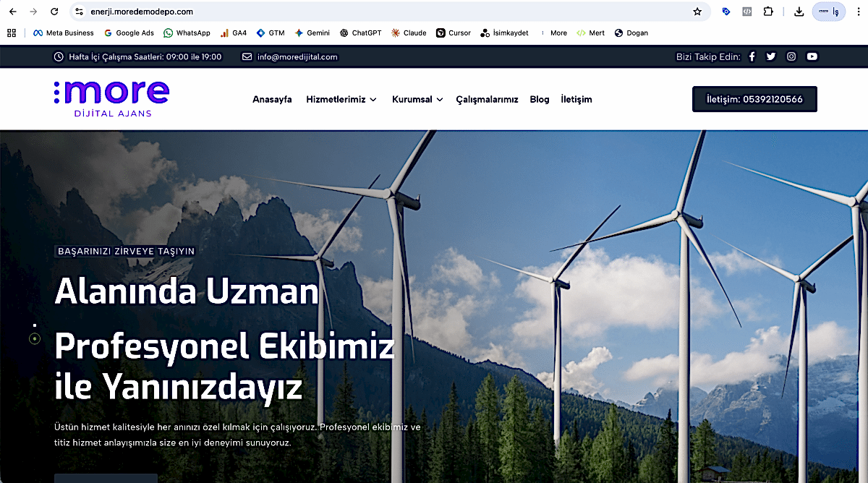
Task: Click the info@moredijital.com email link
Action: 296,56
